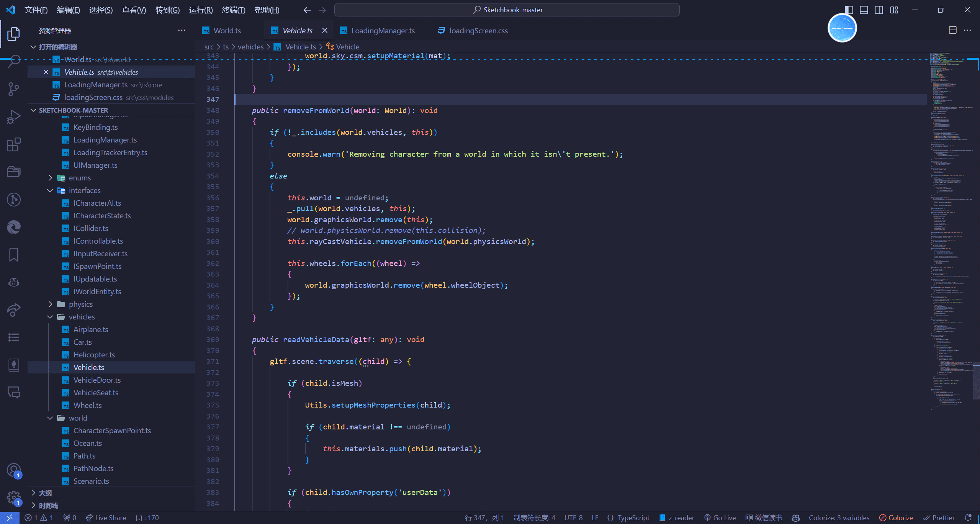Expand the vehicles folder in explorer
The width and height of the screenshot is (980, 524).
(82, 316)
